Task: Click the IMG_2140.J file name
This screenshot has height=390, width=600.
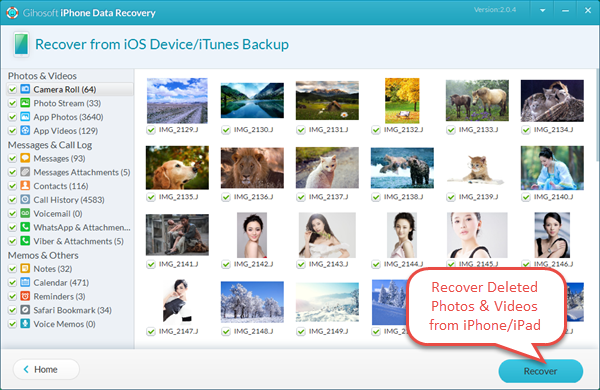Action: pyautogui.click(x=553, y=197)
